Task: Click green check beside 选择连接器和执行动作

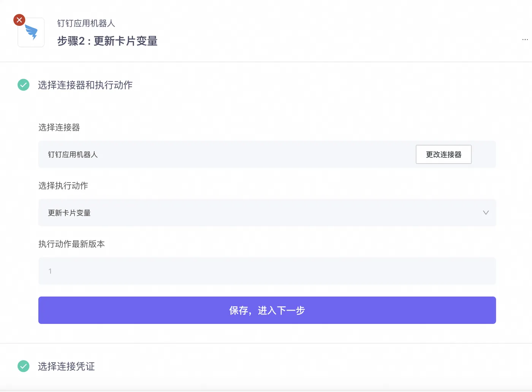Action: [x=24, y=85]
